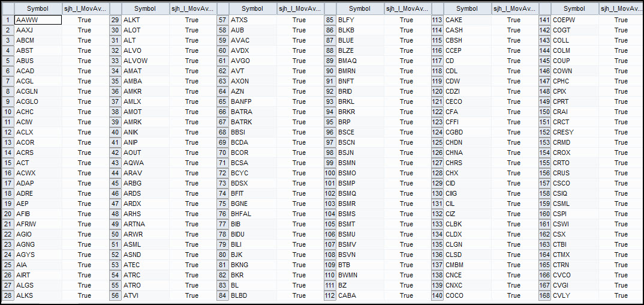Select the AFRIW symbol cell

38,224
